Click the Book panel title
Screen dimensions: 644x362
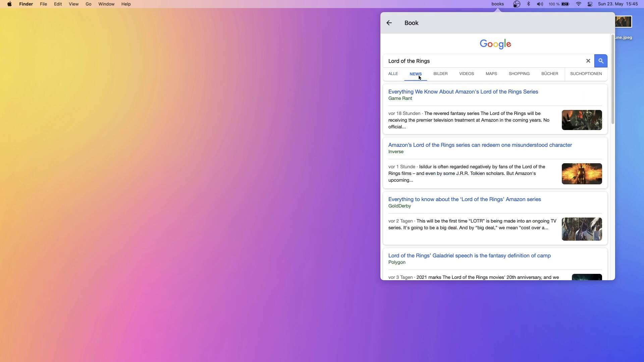tap(412, 23)
